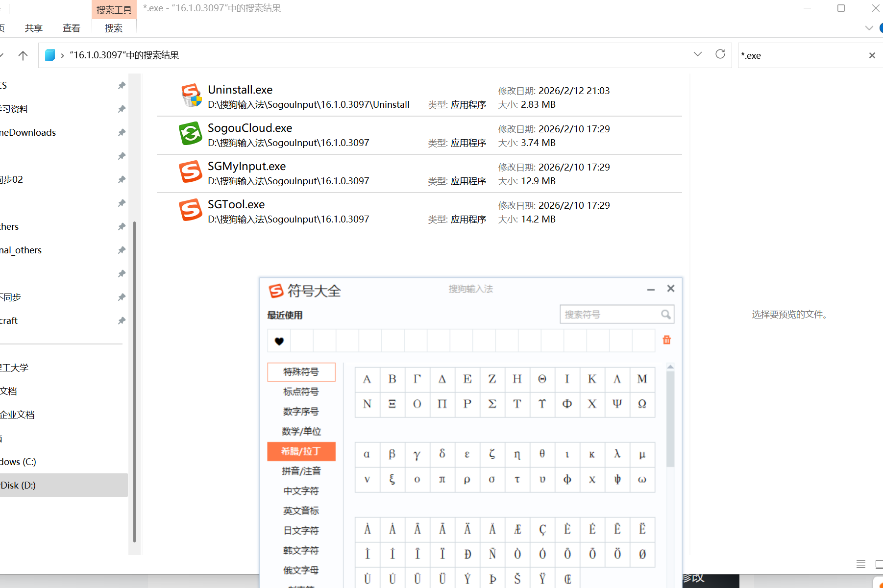
Task: Close the 符号大全 window
Action: [671, 289]
